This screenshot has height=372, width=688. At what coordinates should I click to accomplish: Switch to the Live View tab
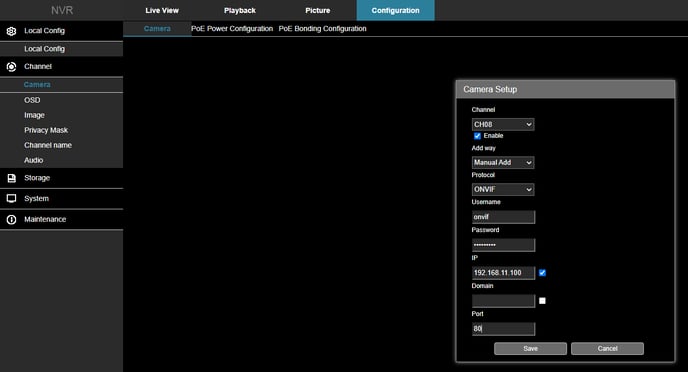click(x=162, y=11)
